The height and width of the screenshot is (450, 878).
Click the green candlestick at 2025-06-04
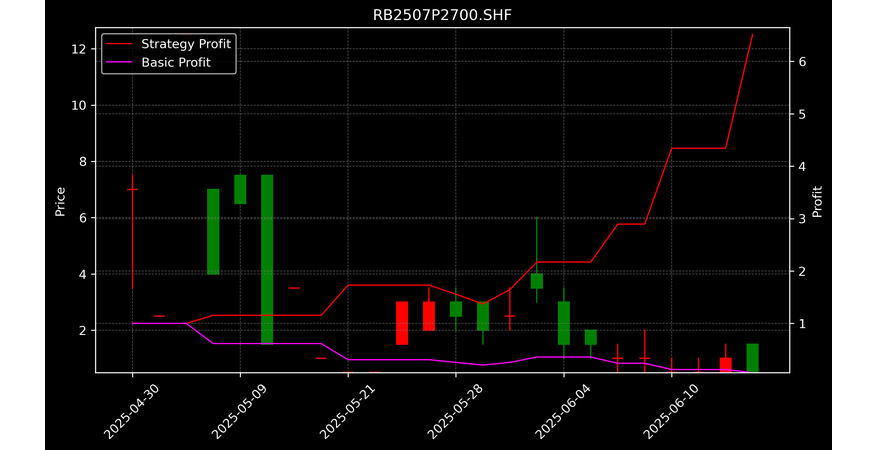563,323
